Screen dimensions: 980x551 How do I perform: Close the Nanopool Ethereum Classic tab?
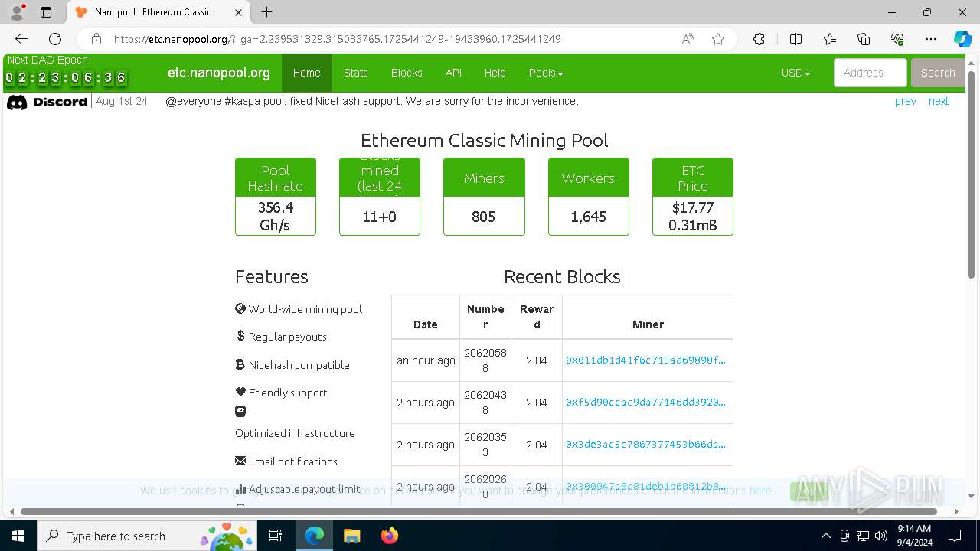[x=238, y=12]
